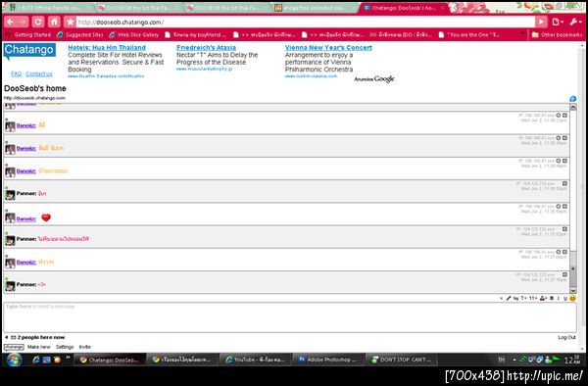Open the text color picker dropdown
The width and height of the screenshot is (588, 386).
[543, 298]
